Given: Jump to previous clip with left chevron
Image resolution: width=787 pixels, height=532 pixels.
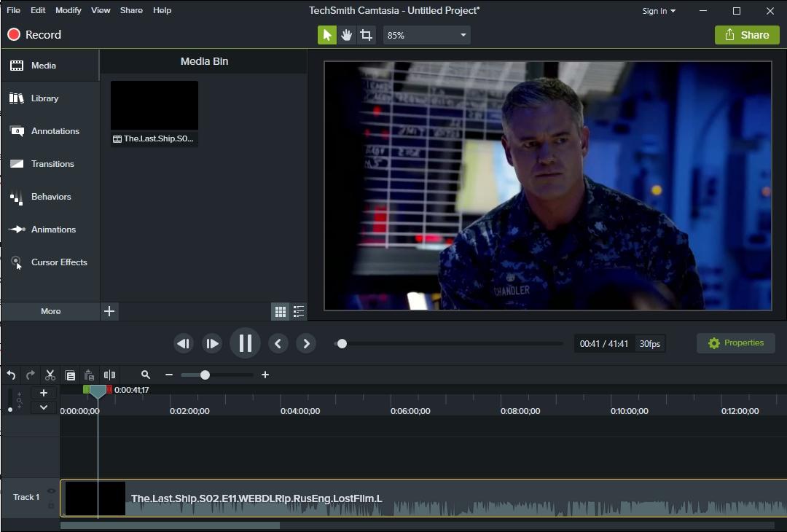Looking at the screenshot, I should coord(278,344).
